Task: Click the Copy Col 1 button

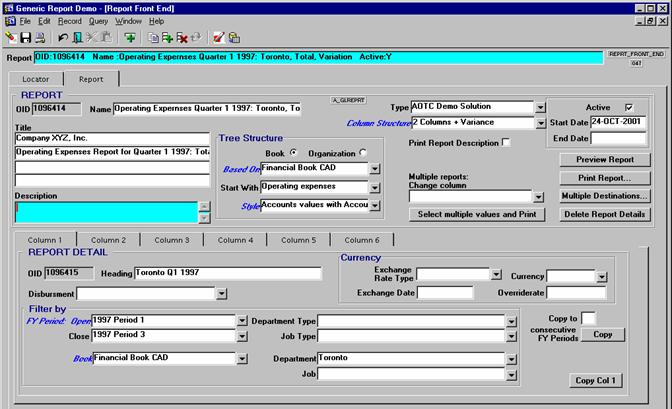Action: pos(595,380)
